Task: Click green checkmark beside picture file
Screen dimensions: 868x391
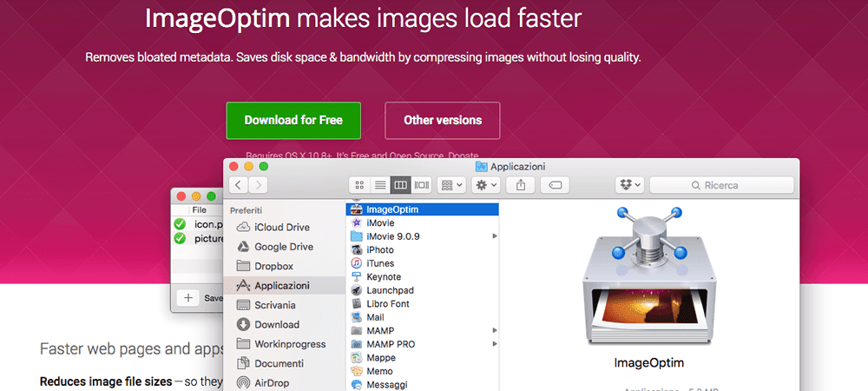Action: tap(180, 239)
